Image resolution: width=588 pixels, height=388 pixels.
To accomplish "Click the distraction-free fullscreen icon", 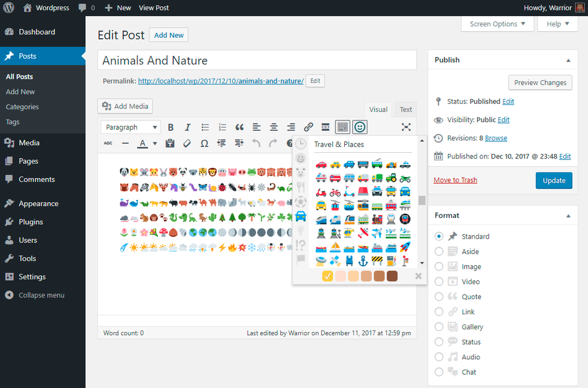I will coord(406,127).
